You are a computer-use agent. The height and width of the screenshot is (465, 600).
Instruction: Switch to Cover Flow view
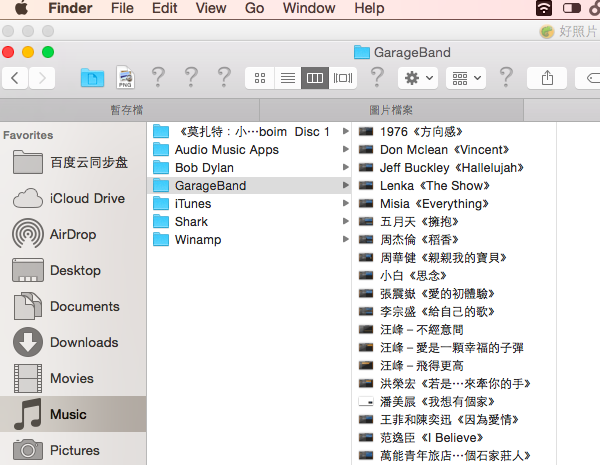pos(342,78)
